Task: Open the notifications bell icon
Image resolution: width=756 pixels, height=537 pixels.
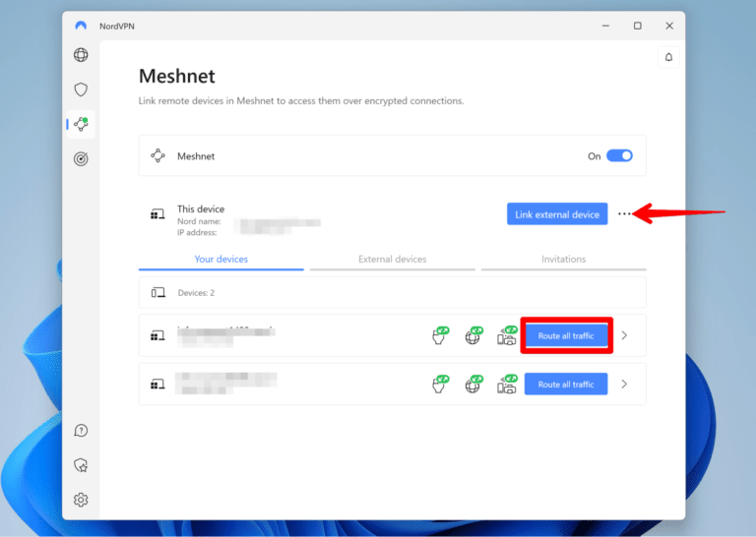Action: pos(669,57)
